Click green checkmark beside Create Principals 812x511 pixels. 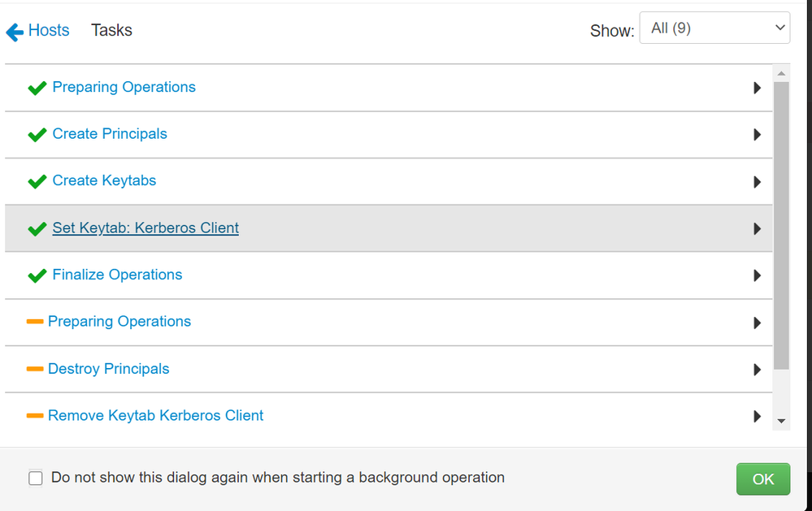click(x=37, y=135)
